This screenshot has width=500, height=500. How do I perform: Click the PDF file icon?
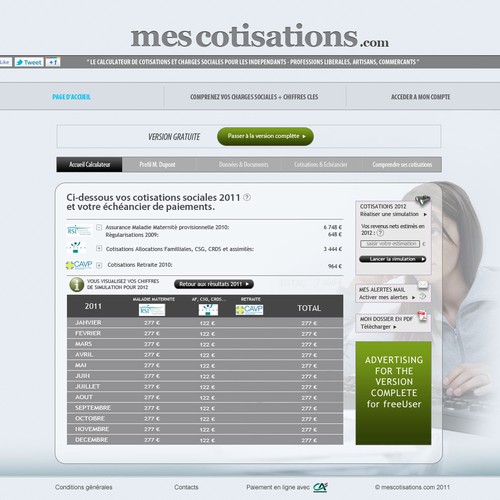coord(422,316)
